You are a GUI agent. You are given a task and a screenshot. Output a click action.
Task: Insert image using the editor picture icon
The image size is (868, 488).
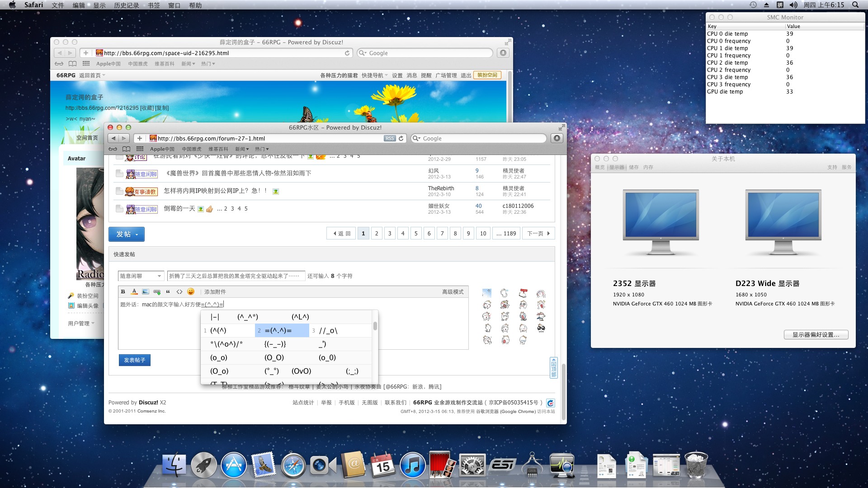coord(145,292)
